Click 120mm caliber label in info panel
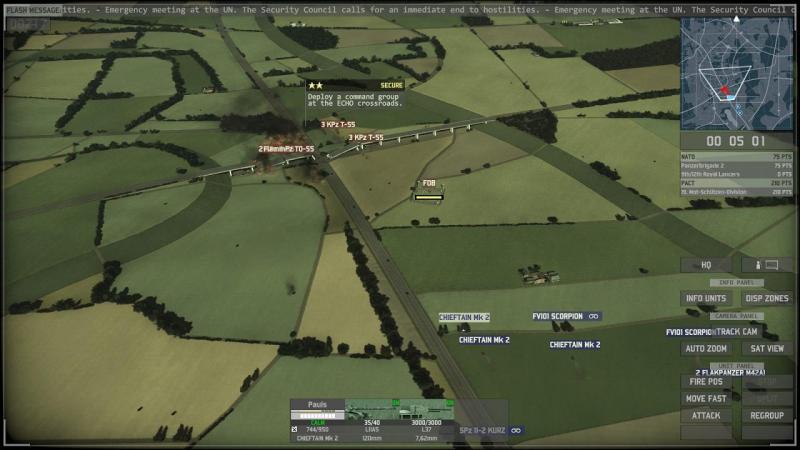800x450 pixels. [372, 438]
